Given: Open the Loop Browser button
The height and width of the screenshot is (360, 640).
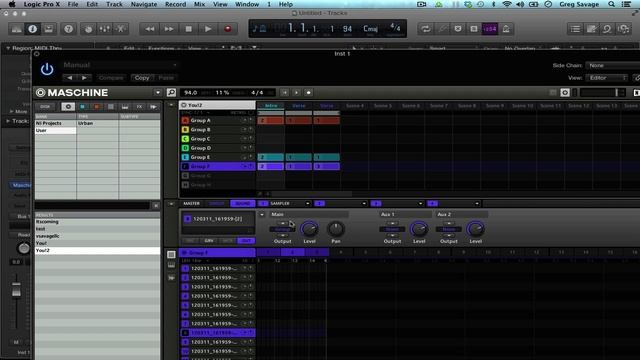Looking at the screenshot, I should pyautogui.click(x=607, y=29).
